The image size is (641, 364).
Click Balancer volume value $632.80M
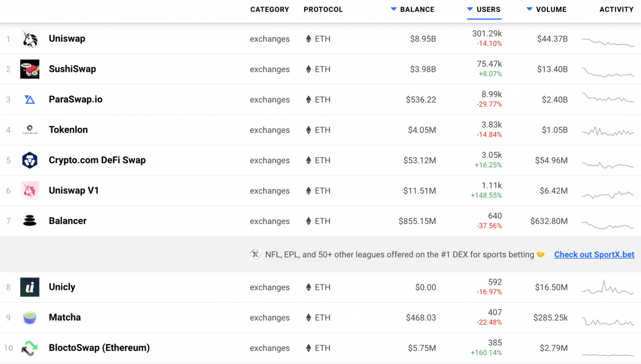point(549,221)
